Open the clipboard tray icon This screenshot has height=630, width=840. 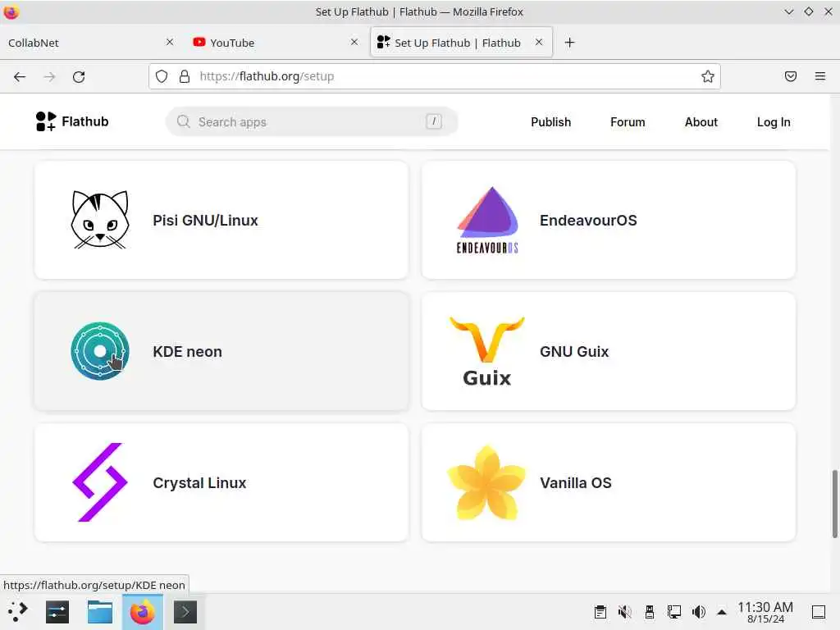point(600,612)
